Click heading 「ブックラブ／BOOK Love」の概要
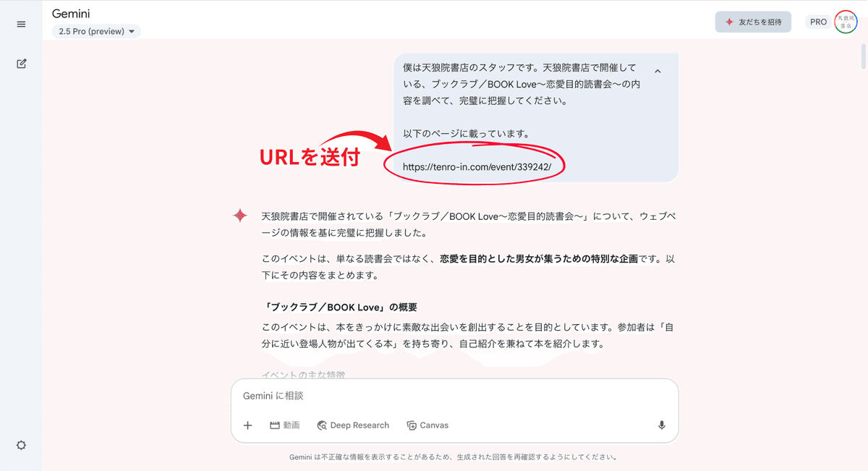 click(x=339, y=307)
